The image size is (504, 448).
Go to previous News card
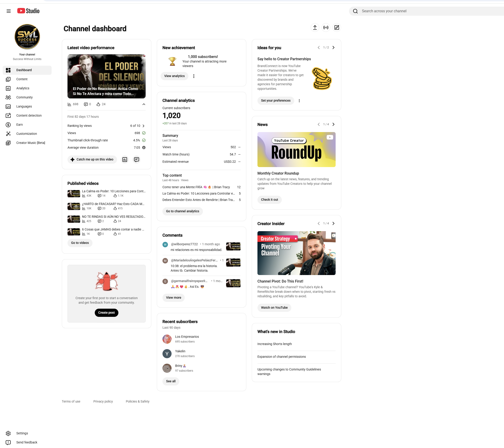click(319, 124)
